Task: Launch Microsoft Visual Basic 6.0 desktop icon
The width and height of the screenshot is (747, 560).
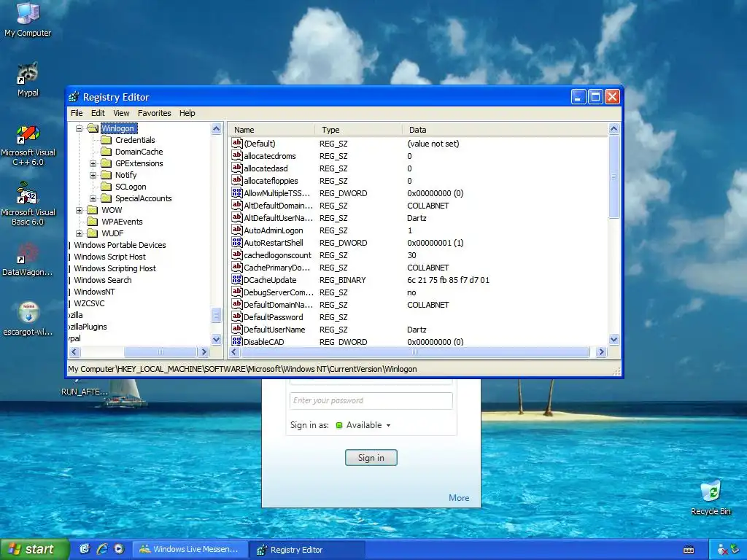Action: 28,205
